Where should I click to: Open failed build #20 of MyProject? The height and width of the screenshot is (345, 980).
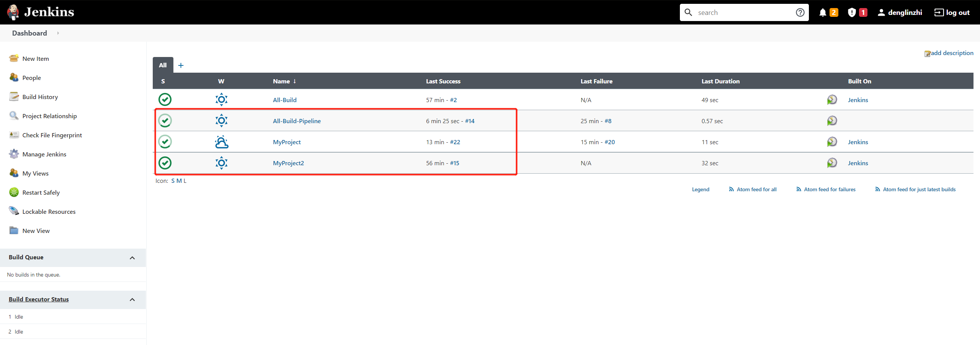[x=610, y=142]
